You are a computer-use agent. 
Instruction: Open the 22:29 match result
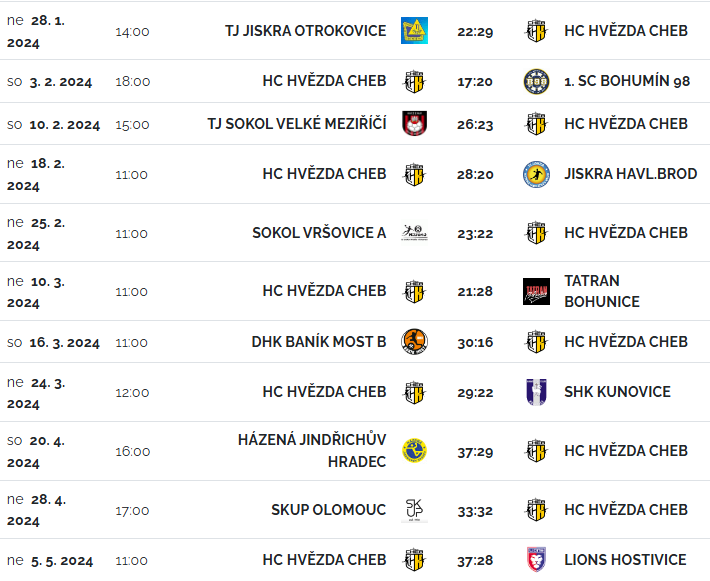click(x=475, y=32)
